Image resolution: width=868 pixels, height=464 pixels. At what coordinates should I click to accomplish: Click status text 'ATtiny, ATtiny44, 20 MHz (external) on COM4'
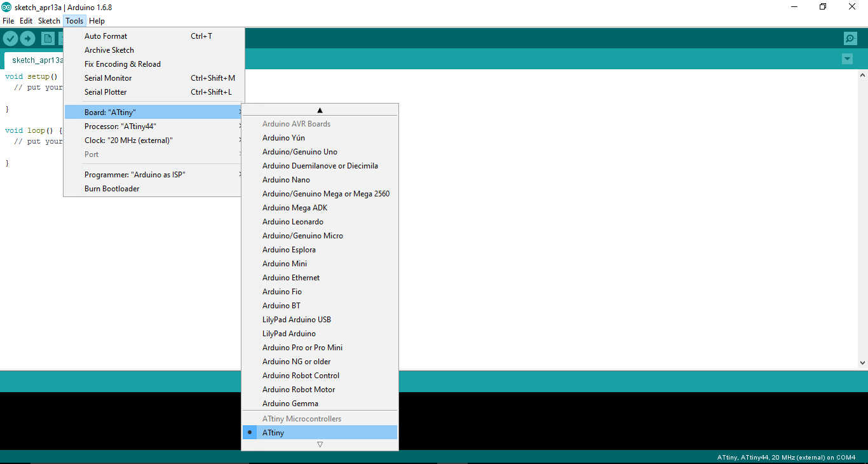click(x=787, y=458)
